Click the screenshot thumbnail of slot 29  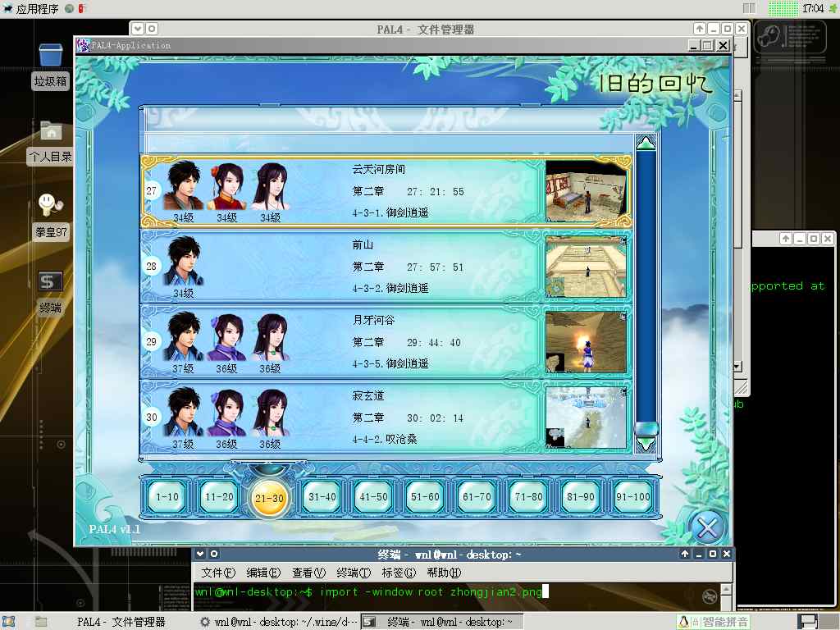(586, 342)
